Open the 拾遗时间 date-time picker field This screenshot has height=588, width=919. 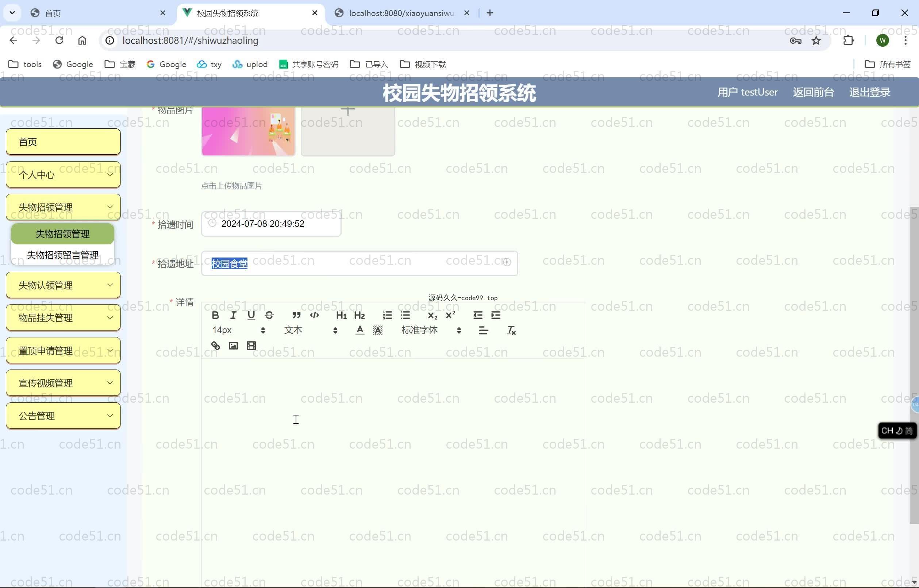coord(271,224)
